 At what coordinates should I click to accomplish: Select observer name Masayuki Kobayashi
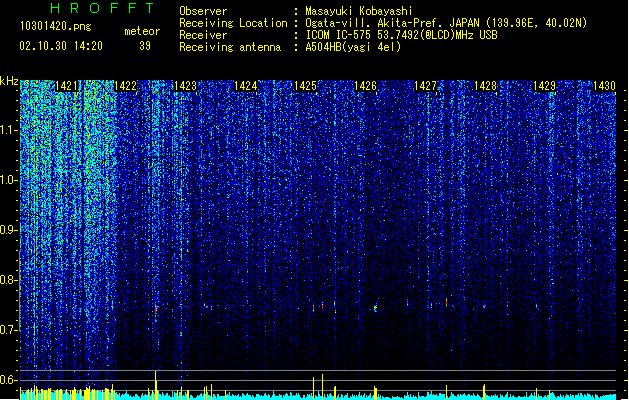tap(359, 11)
